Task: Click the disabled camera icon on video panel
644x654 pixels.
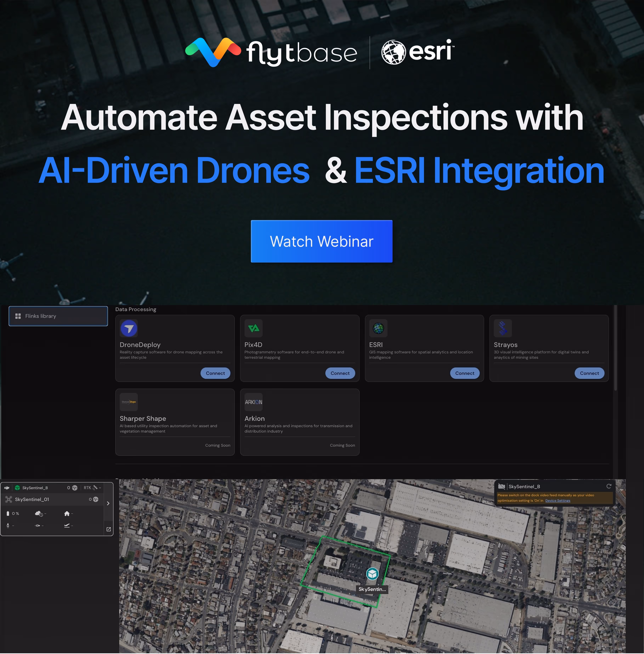Action: [x=502, y=486]
